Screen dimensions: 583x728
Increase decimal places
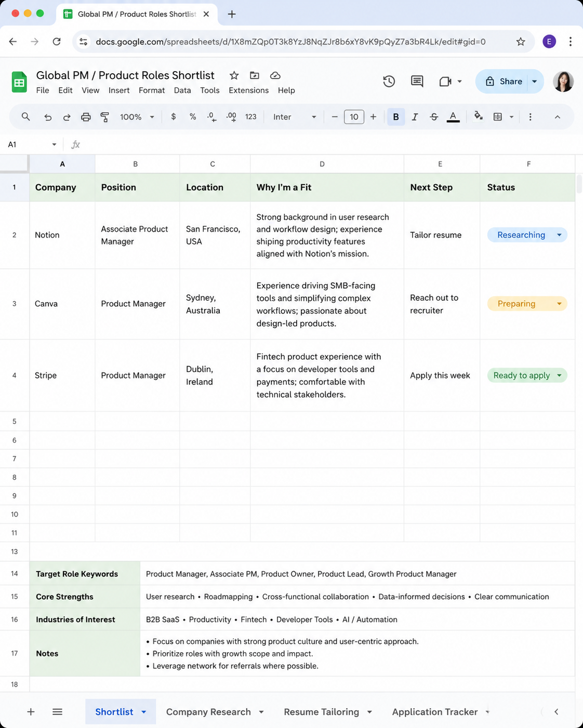[231, 117]
